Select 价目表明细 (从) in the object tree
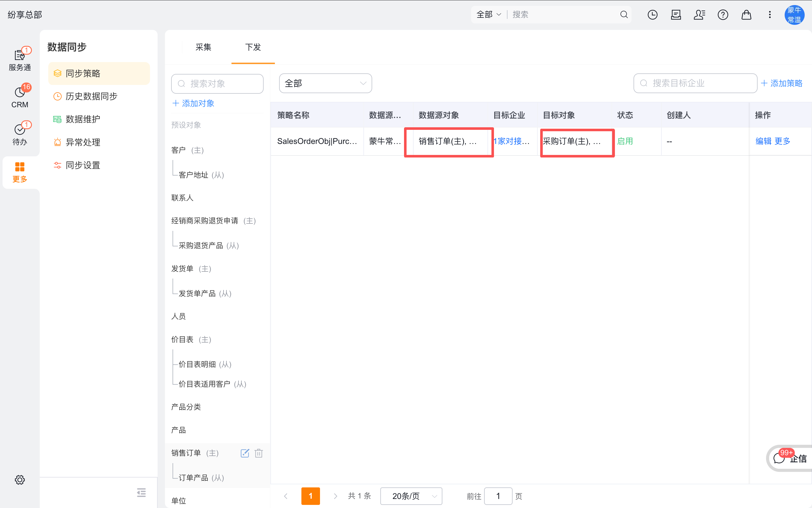The image size is (812, 508). (205, 364)
